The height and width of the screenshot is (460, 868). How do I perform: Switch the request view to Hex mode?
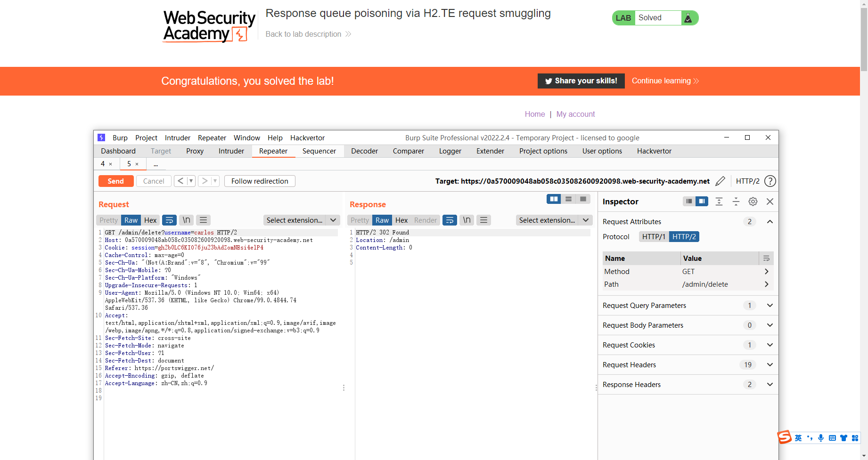point(150,220)
